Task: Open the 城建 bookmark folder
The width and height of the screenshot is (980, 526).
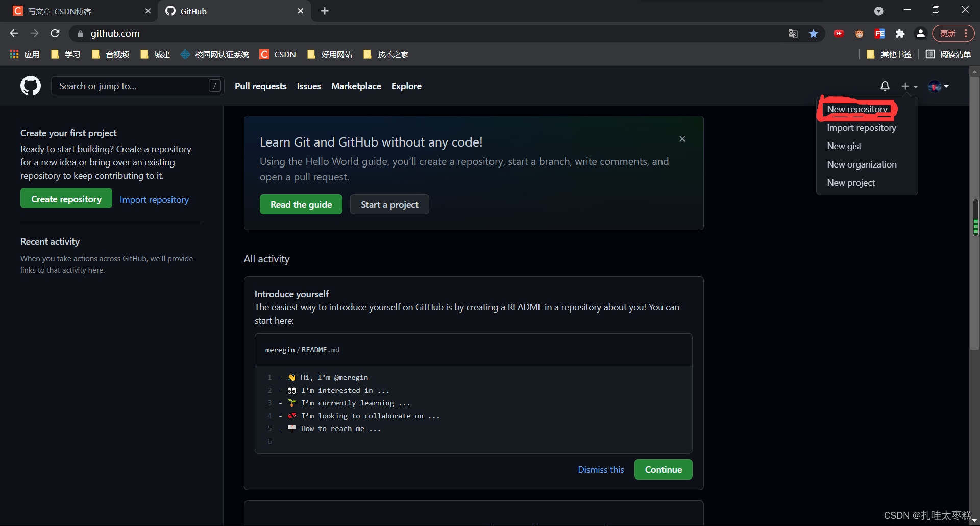Action: pyautogui.click(x=155, y=54)
